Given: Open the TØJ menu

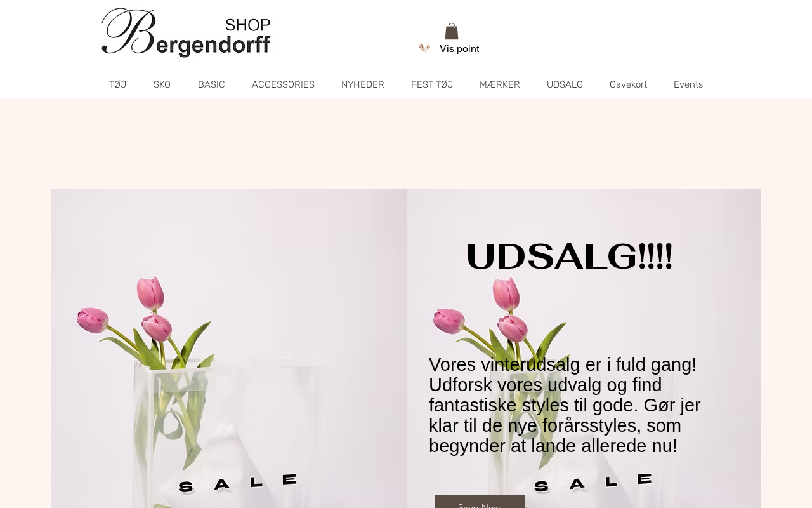Looking at the screenshot, I should pos(118,84).
